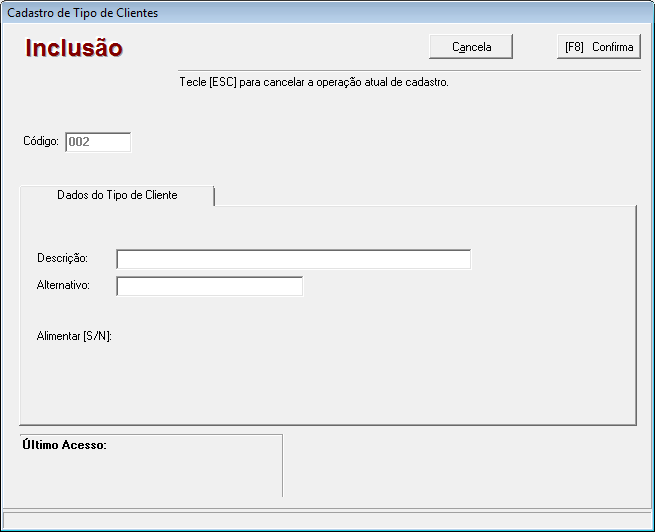Click inside the Alternativo input box
Screen dimensions: 655x532
click(x=209, y=286)
